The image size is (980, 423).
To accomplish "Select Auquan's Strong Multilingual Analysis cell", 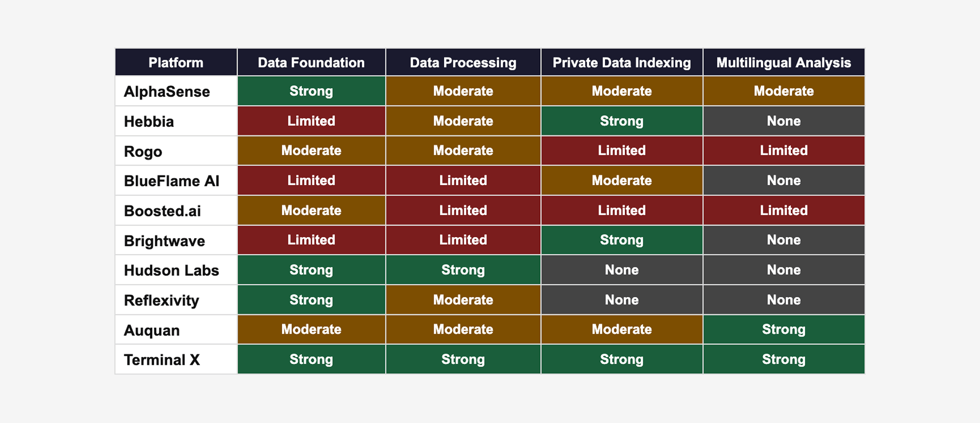I will pyautogui.click(x=784, y=329).
